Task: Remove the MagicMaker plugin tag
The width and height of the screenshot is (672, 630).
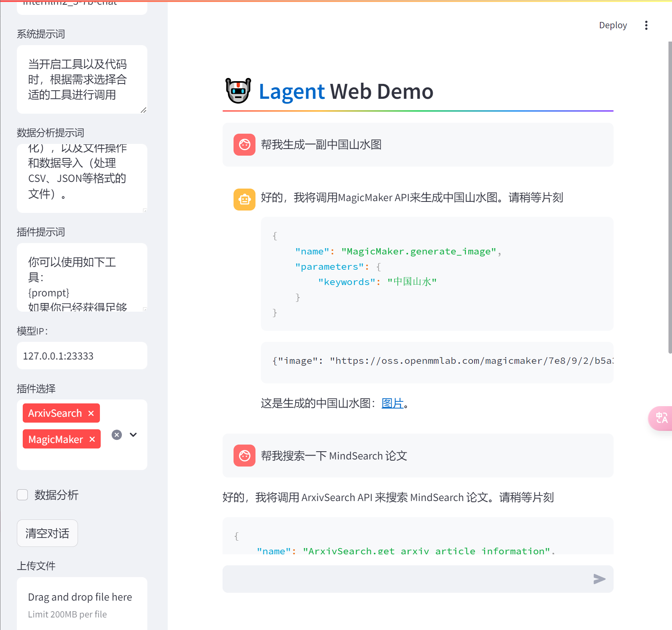Action: click(92, 439)
